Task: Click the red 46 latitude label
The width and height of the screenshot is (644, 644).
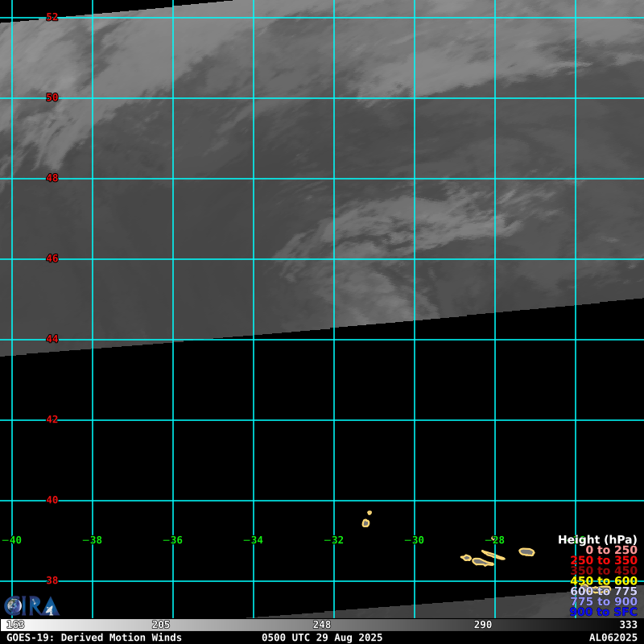Action: coord(52,258)
